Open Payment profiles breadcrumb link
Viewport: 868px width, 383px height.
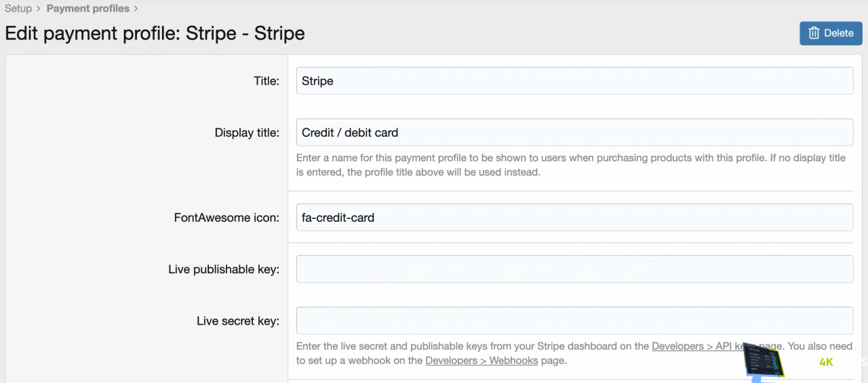click(x=87, y=9)
